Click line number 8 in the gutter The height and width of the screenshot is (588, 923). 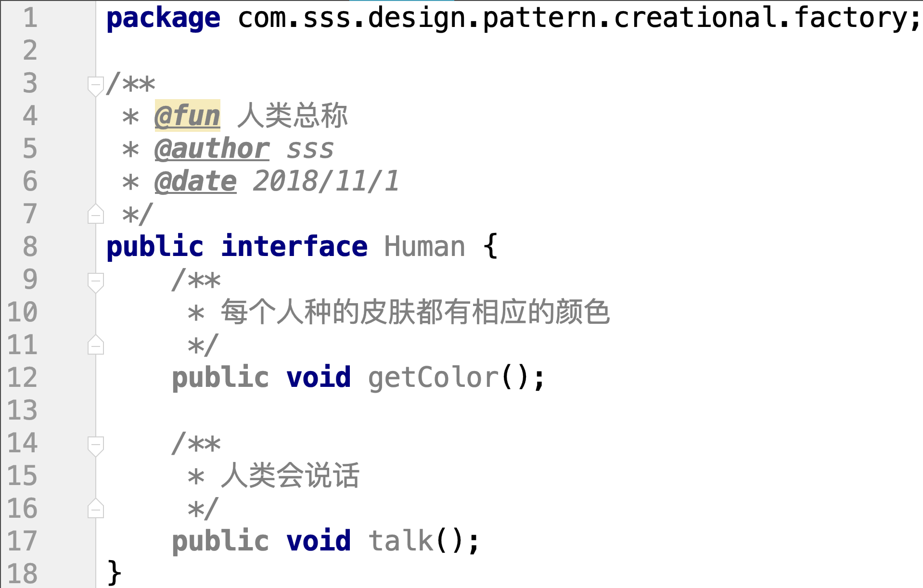30,247
